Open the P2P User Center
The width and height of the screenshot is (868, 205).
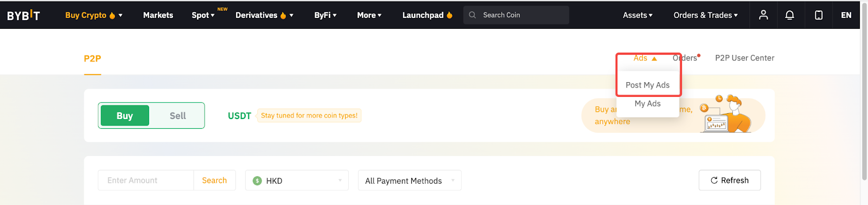[x=744, y=58]
